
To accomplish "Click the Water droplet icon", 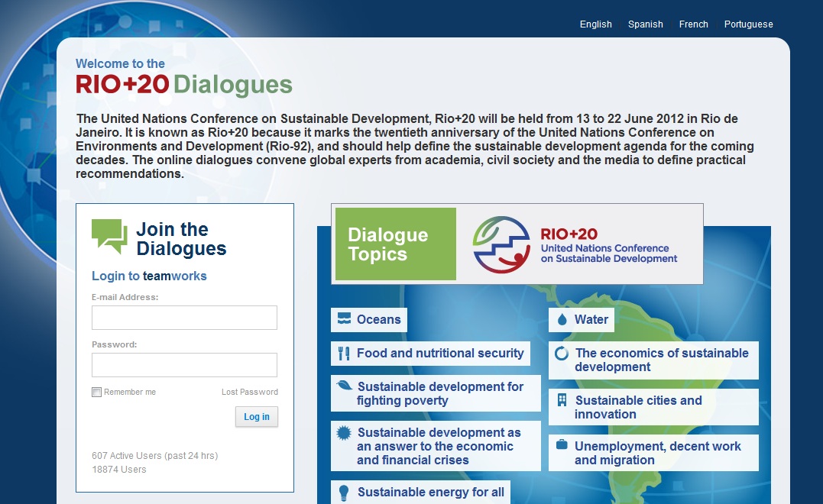I will click(x=562, y=319).
